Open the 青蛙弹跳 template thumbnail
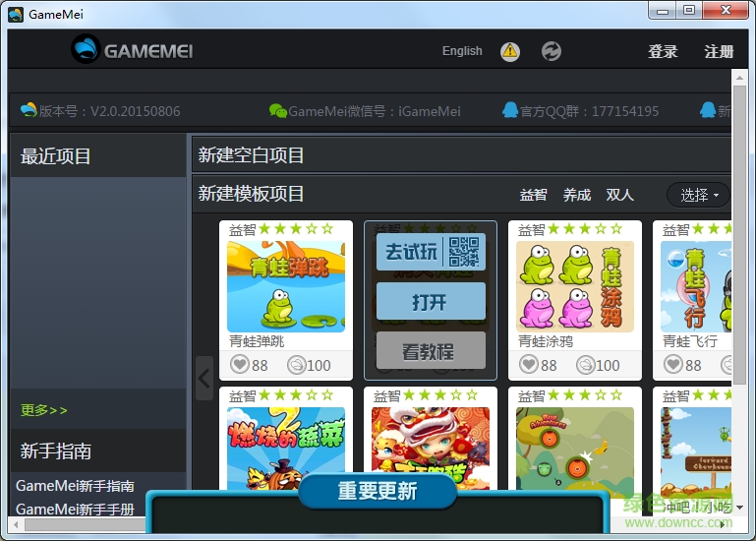The image size is (756, 541). coord(286,286)
